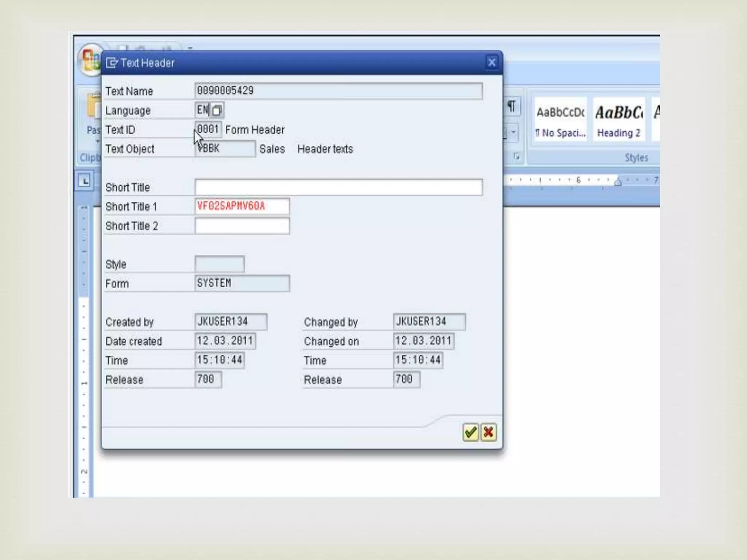Close the Text Header dialog
747x560 pixels.
(x=492, y=63)
